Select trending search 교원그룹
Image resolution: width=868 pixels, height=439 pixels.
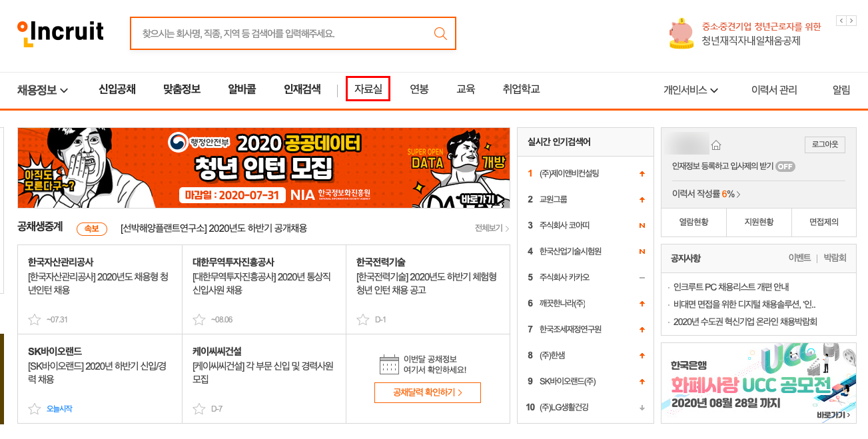(553, 199)
